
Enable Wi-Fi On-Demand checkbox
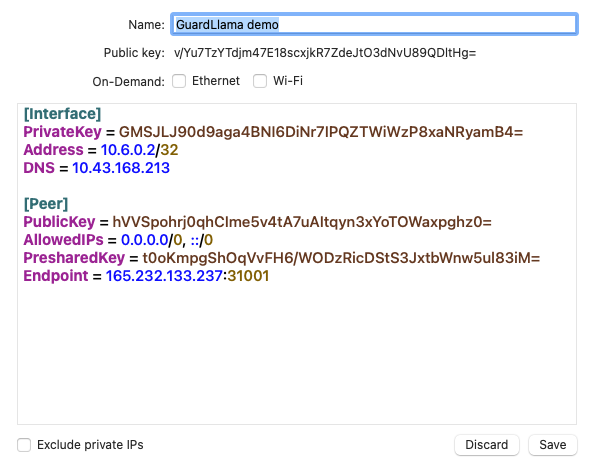pos(260,81)
